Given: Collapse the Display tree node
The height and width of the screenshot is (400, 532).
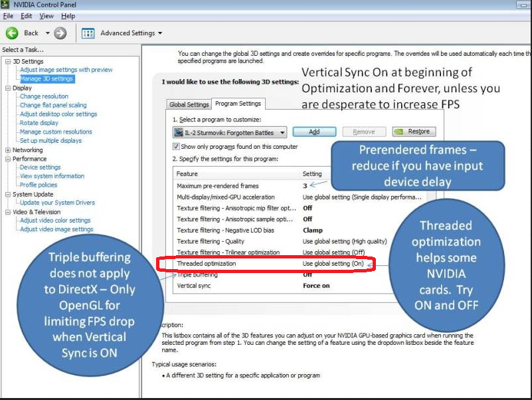Looking at the screenshot, I should pos(8,88).
